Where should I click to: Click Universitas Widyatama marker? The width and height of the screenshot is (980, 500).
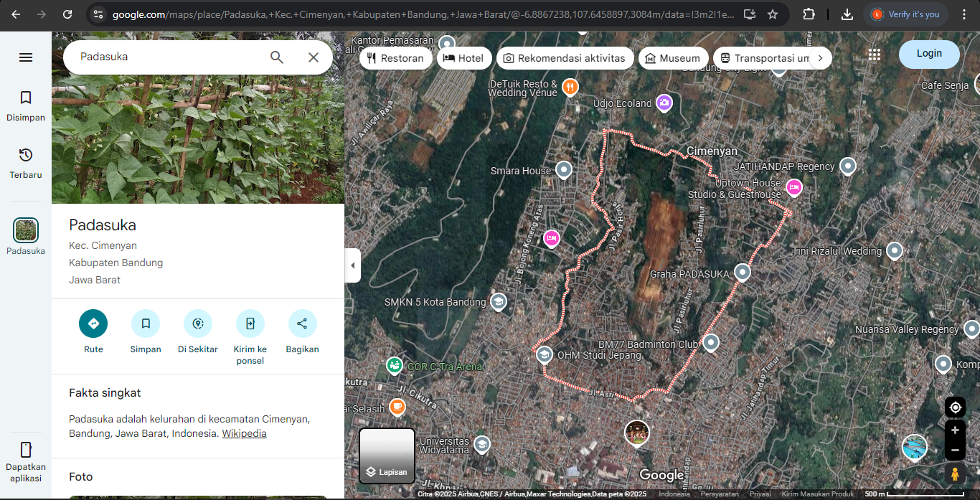click(x=482, y=445)
